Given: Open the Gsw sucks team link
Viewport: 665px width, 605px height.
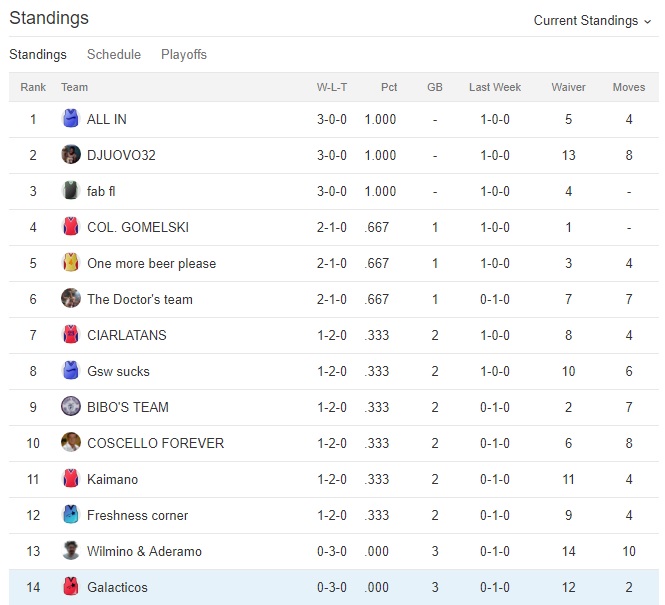Looking at the screenshot, I should (x=118, y=371).
